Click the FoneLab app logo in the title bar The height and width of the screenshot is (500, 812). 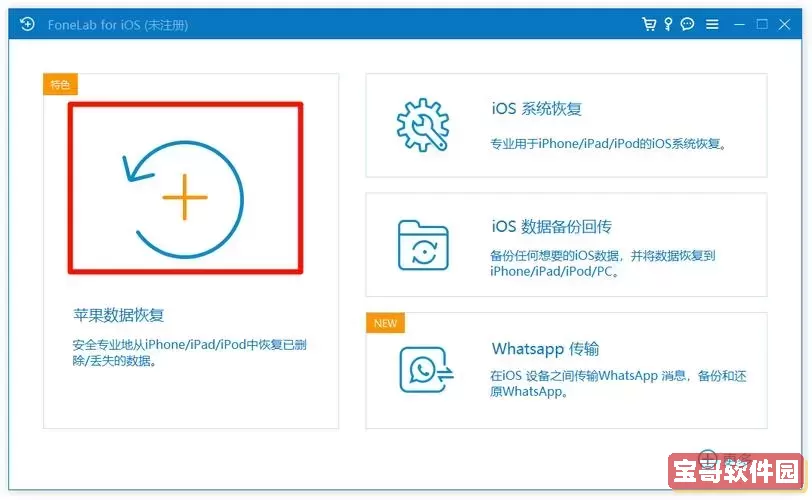click(27, 24)
